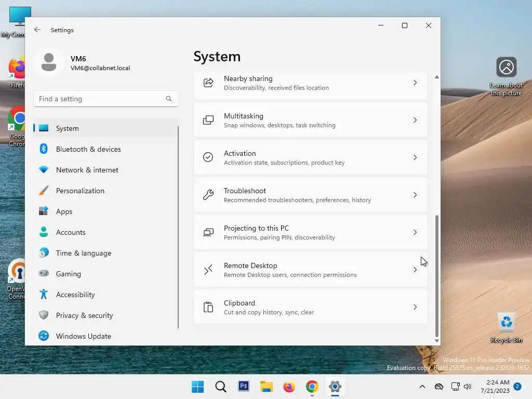
Task: Click the main pane vertical scrollbar thumb
Action: click(436, 276)
